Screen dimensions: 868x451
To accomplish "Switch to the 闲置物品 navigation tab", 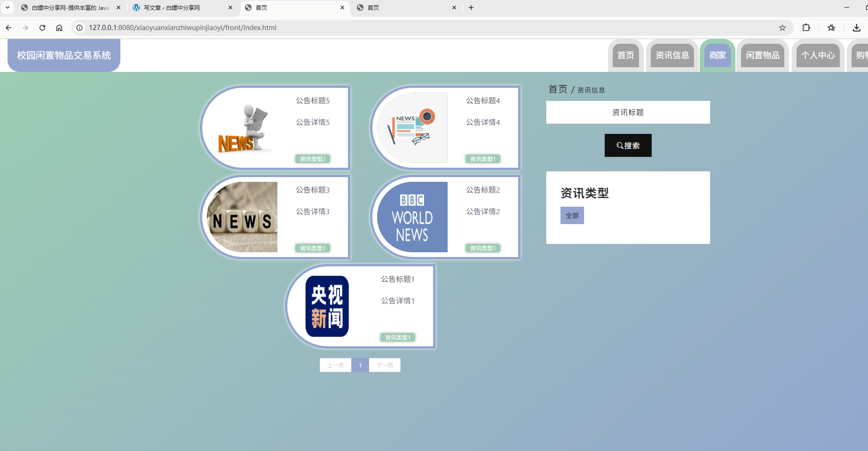I will click(x=762, y=55).
